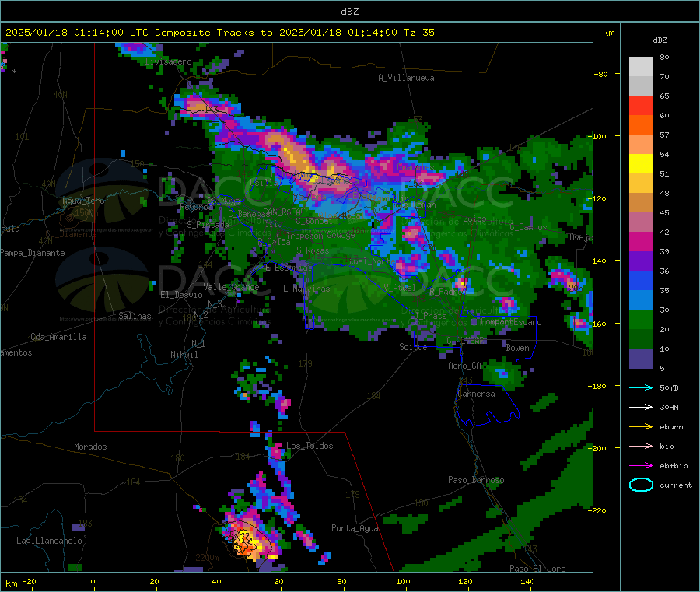Viewport: 700px width, 592px height.
Task: Click the 'Bowen' map label
Action: pyautogui.click(x=517, y=348)
